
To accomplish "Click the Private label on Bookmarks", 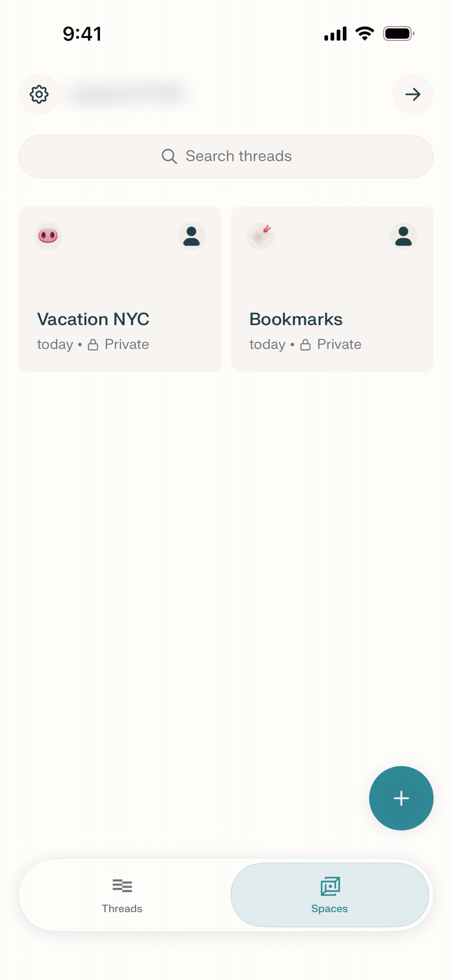I will (x=339, y=344).
